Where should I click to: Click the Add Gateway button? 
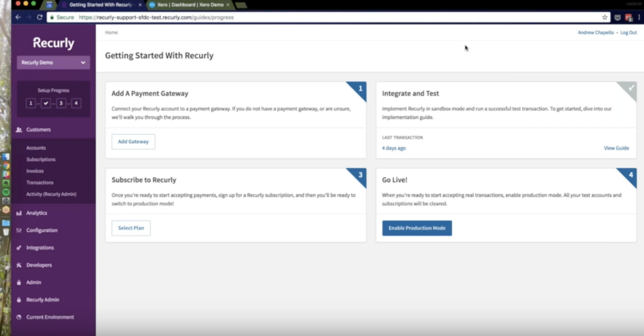coord(133,141)
